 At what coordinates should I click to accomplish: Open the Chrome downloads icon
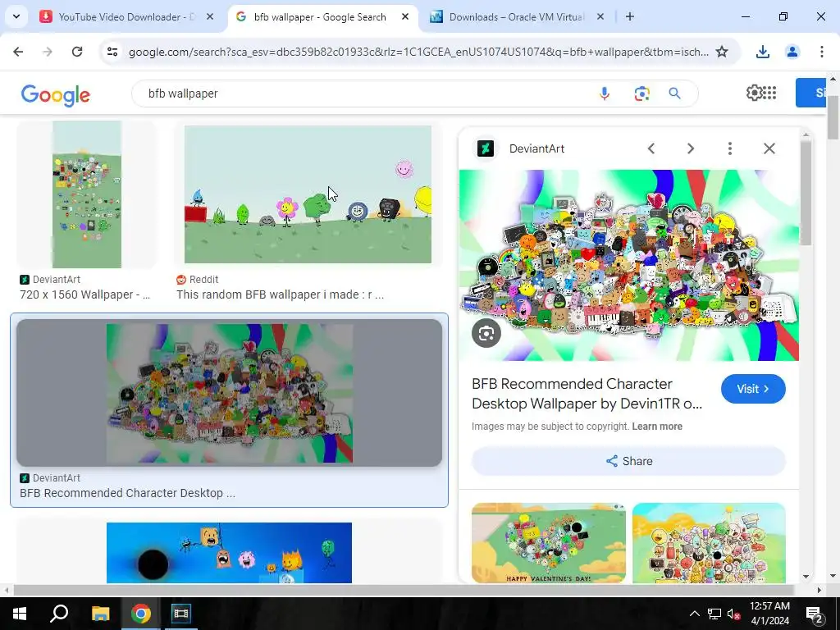(763, 52)
